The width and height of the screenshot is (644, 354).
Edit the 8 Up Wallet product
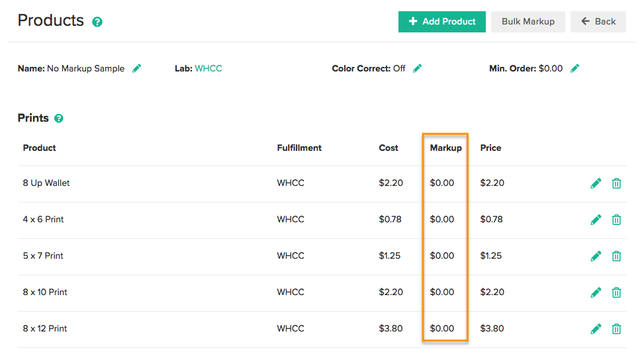click(x=596, y=183)
